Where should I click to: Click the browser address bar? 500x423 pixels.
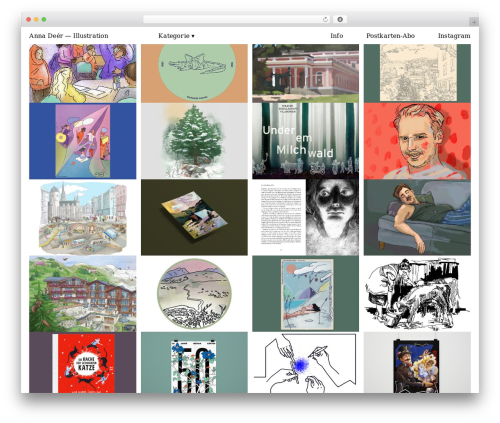pos(236,19)
